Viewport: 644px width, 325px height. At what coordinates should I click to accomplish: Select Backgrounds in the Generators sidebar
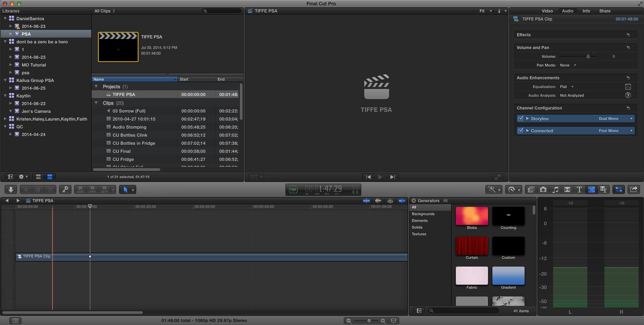(423, 214)
